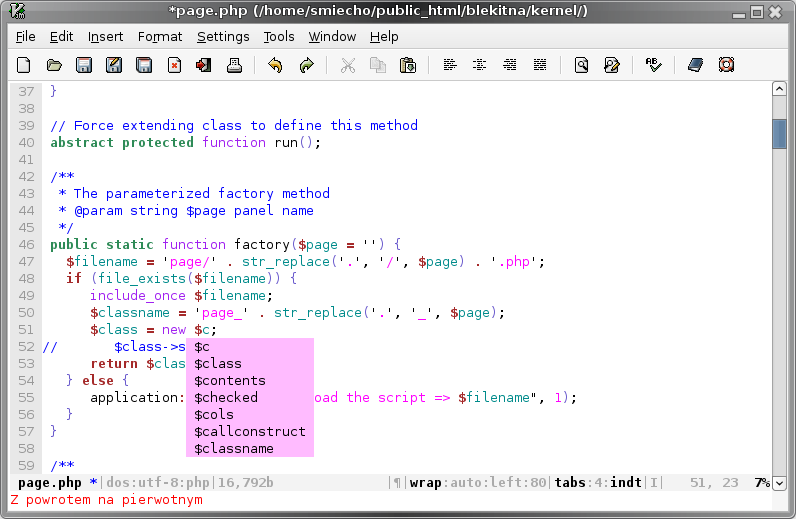Open the Tools menu

(x=279, y=37)
